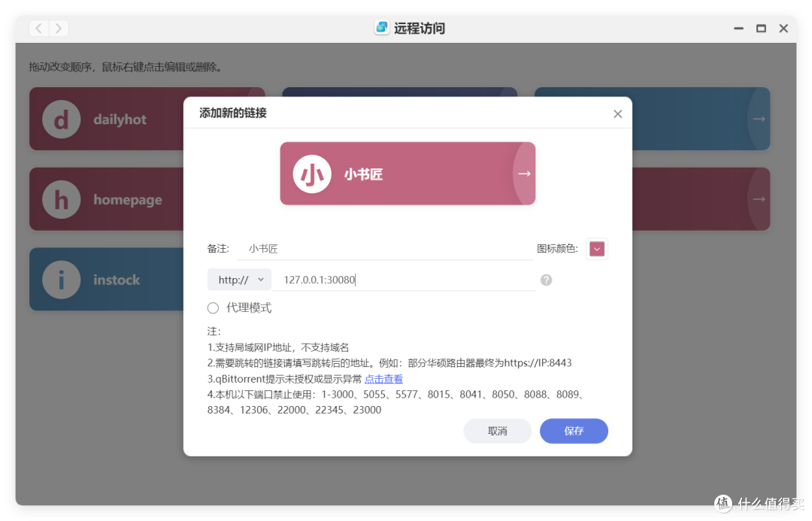
Task: Open the 图标颜色 color picker
Action: point(596,249)
